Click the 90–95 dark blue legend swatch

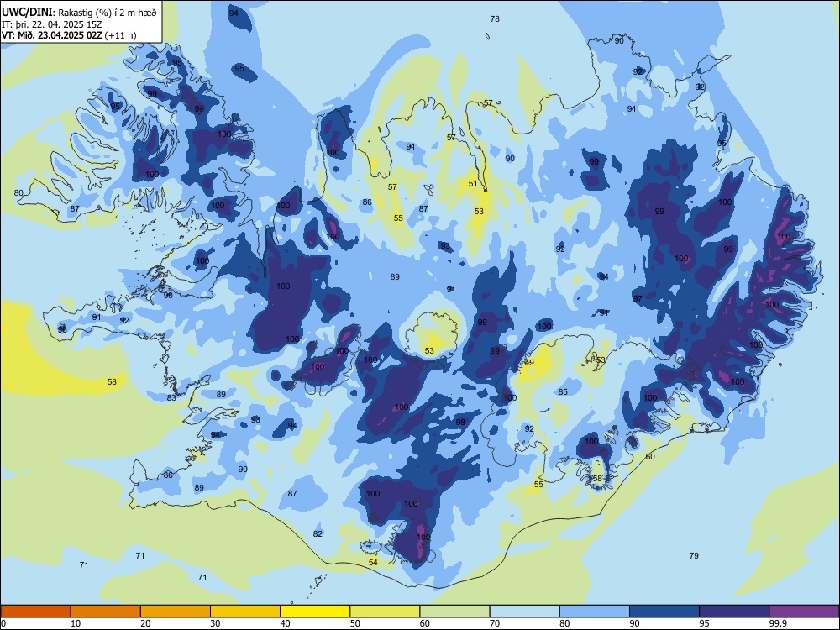click(664, 612)
